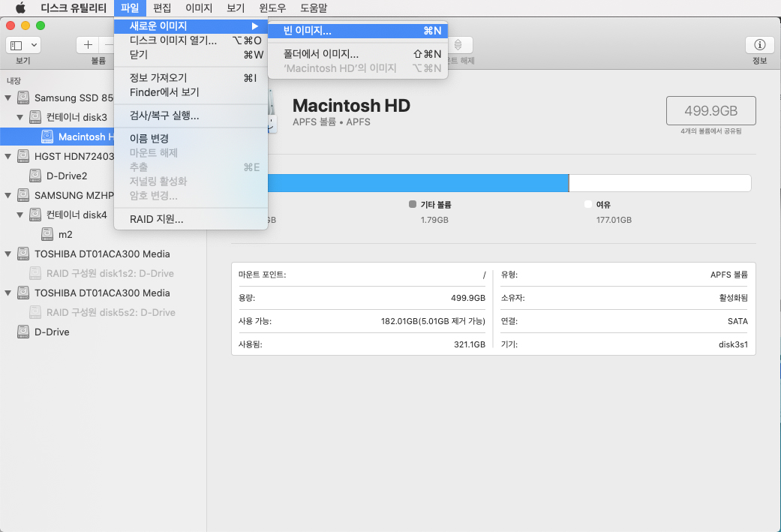This screenshot has width=781, height=532.
Task: Choose RAID 지원... menu item
Action: click(191, 219)
